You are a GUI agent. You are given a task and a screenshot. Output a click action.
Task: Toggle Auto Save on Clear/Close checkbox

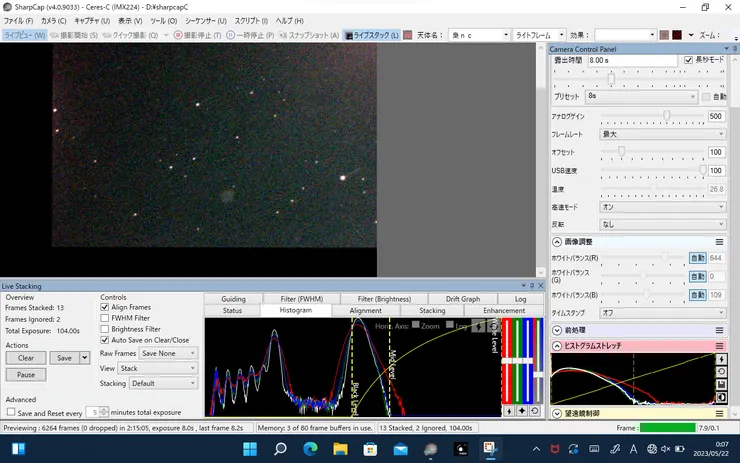(x=105, y=340)
